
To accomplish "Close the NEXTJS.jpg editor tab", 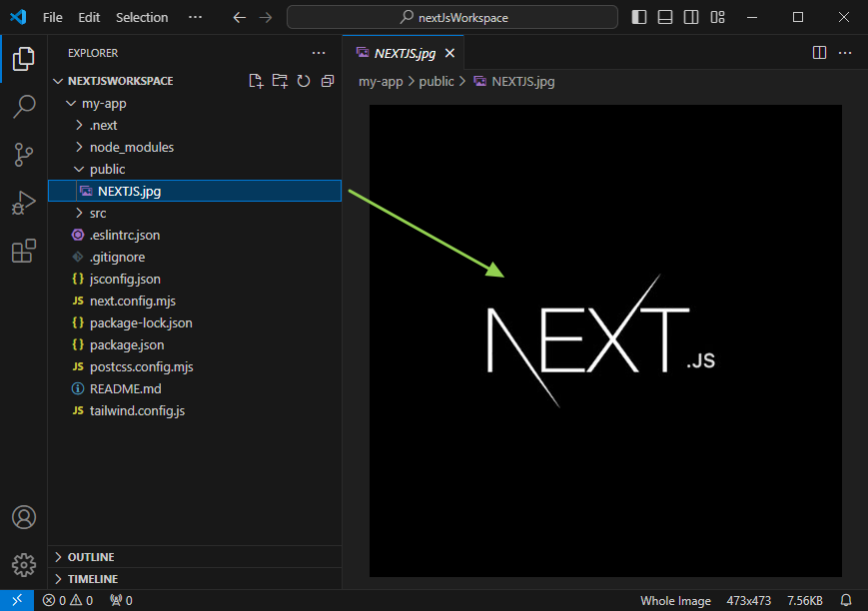I will [450, 53].
